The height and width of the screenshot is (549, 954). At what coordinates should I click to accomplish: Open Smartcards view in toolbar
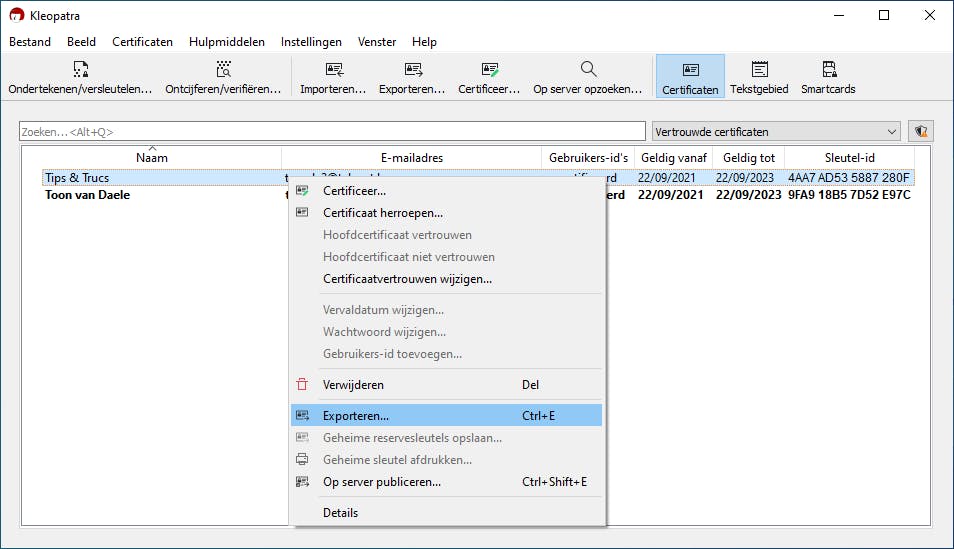(828, 77)
